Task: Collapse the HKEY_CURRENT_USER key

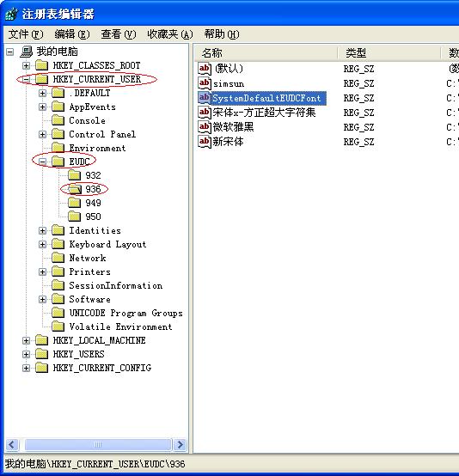Action: pos(26,79)
